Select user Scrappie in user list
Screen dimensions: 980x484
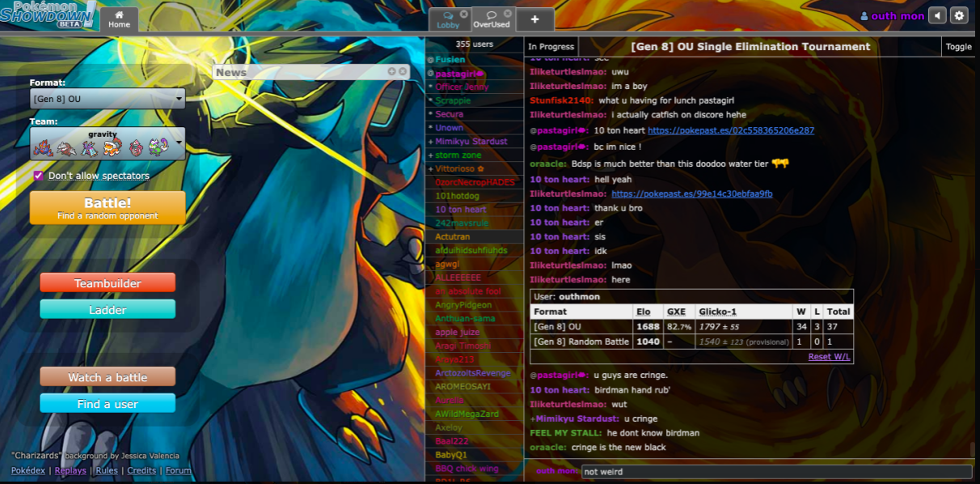[x=475, y=101]
